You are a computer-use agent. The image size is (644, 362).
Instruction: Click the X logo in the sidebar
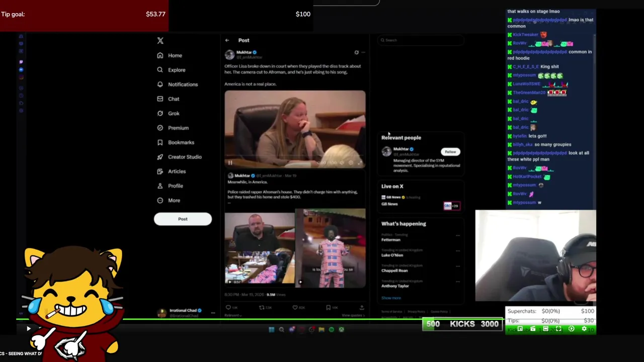coord(160,41)
